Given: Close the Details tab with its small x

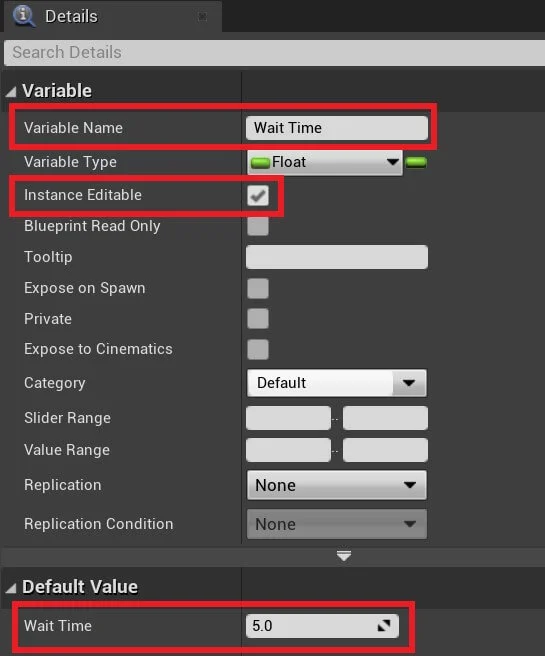Looking at the screenshot, I should click(x=202, y=16).
